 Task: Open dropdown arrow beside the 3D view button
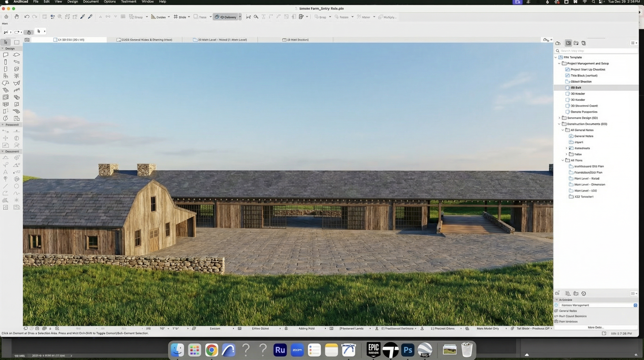pyautogui.click(x=240, y=17)
